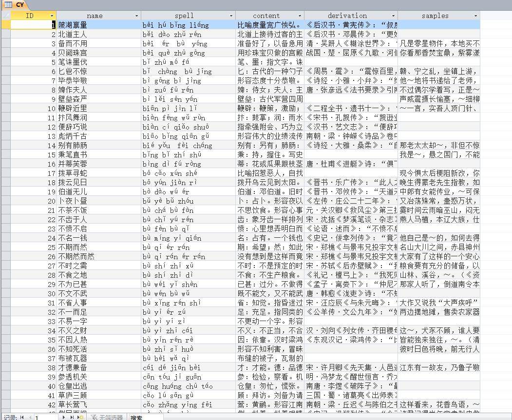This screenshot has width=512, height=420.
Task: Open the name column filter dropdown
Action: coord(136,15)
